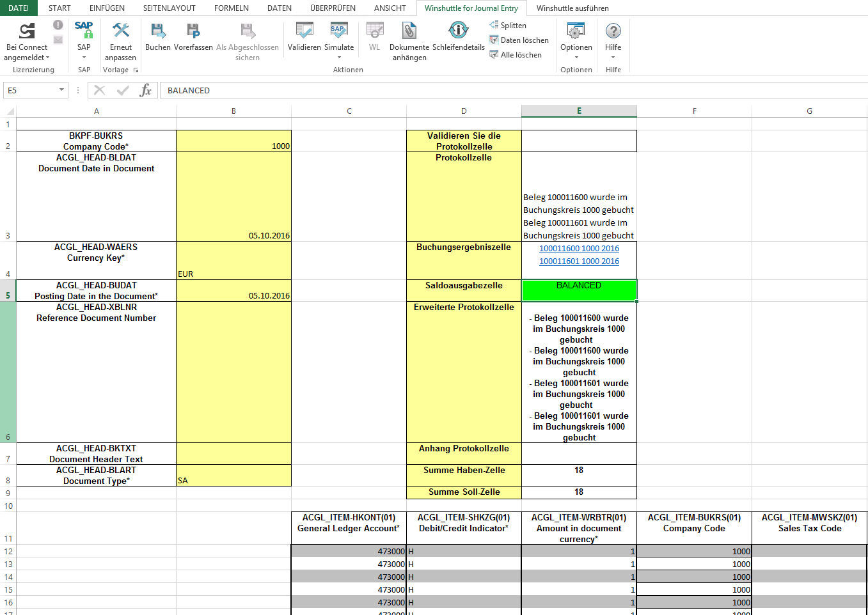Screen dimensions: 868x615
Task: Switch to the DATEN tab
Action: [x=280, y=8]
